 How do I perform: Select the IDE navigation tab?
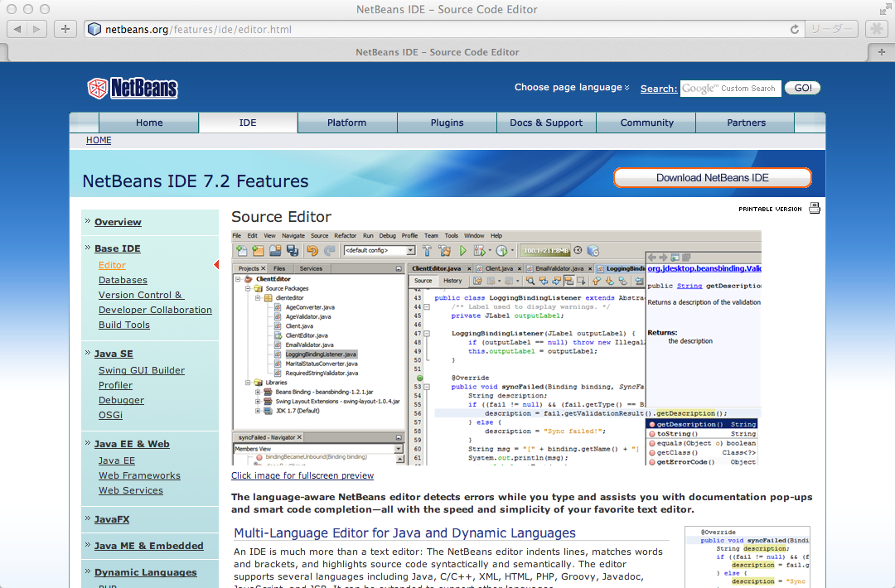248,123
